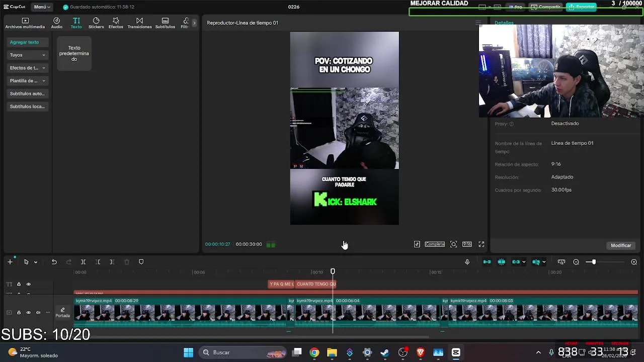Image resolution: width=644 pixels, height=362 pixels.
Task: Open linkage options dropdown arrow
Action: 524,262
